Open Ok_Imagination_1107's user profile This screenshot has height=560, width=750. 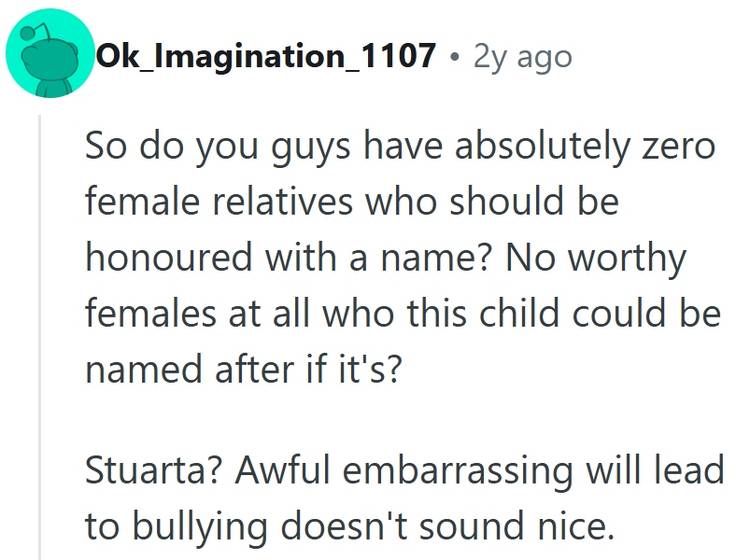265,58
